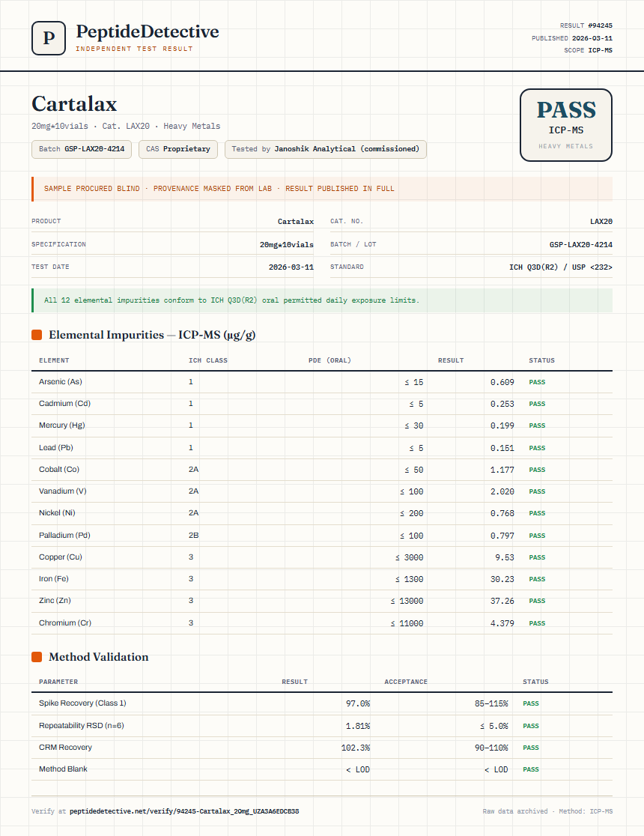Viewport: 644px width, 836px height.
Task: Select the Arsenic result 0.609
Action: click(502, 382)
